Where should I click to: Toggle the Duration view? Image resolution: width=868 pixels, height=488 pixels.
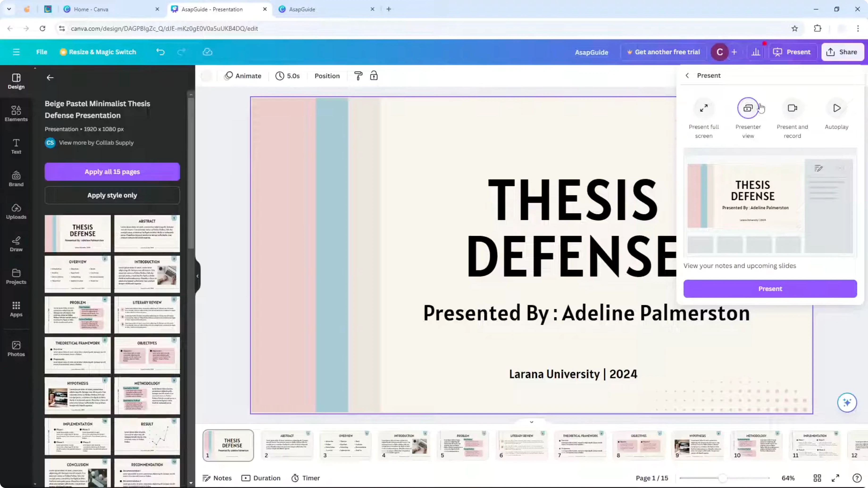(261, 478)
